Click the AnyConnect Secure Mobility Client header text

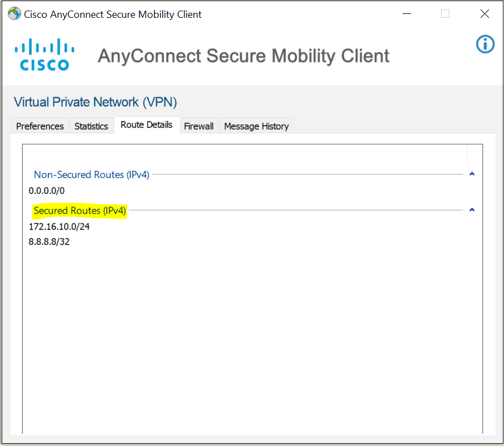click(243, 56)
